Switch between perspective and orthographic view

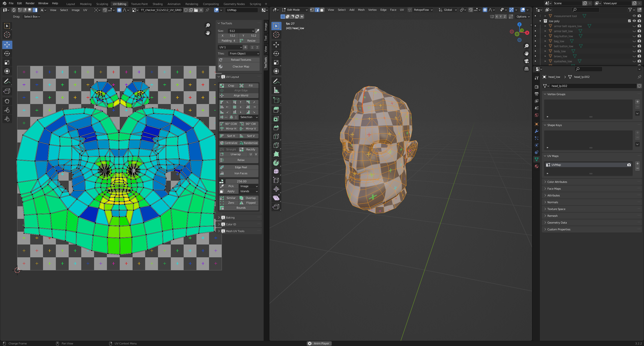click(527, 69)
